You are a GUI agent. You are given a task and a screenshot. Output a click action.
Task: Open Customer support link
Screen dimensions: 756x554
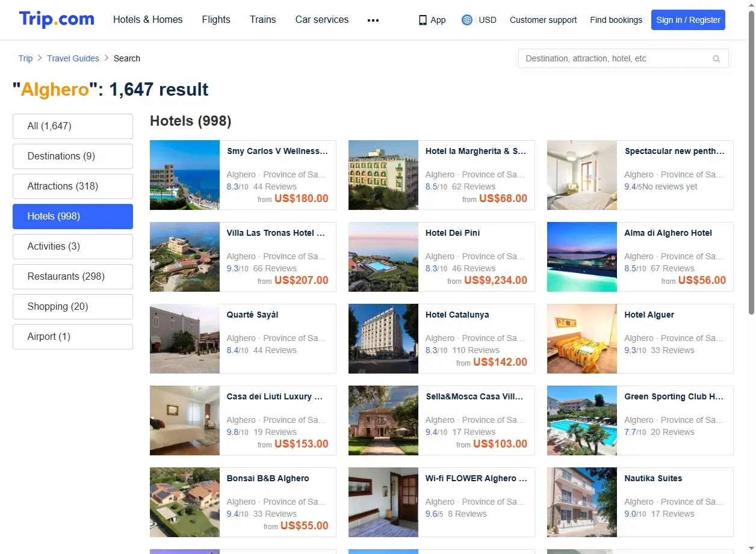[543, 20]
